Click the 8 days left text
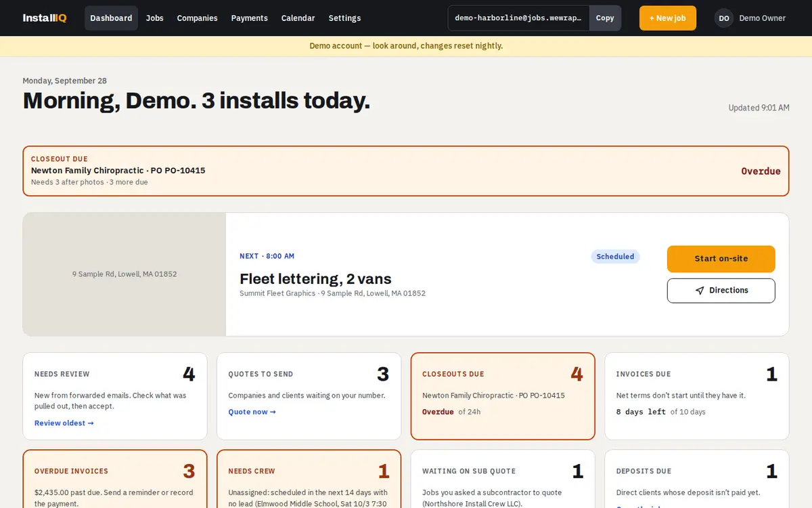 click(641, 412)
